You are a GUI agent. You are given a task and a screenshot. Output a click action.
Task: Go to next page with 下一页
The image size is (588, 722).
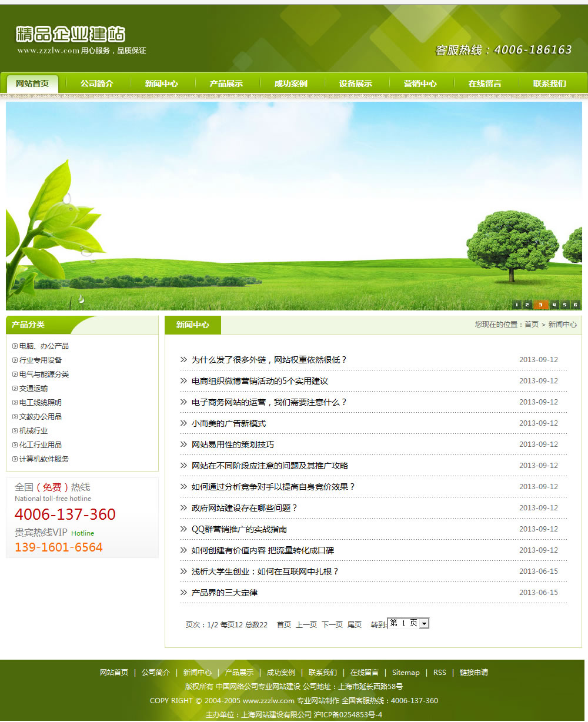[x=332, y=624]
